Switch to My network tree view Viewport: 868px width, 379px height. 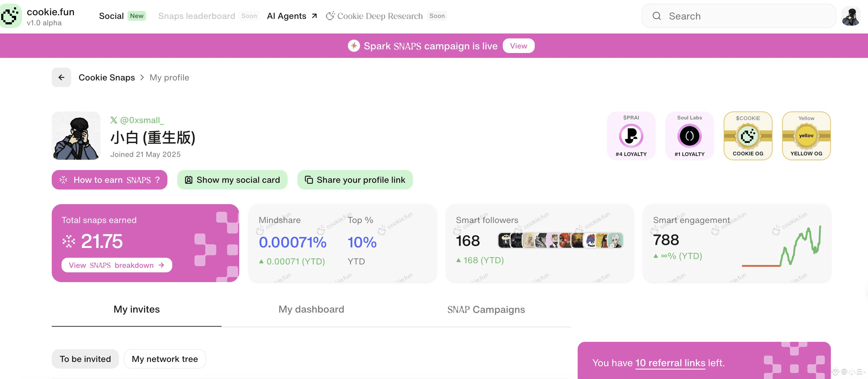coord(165,359)
